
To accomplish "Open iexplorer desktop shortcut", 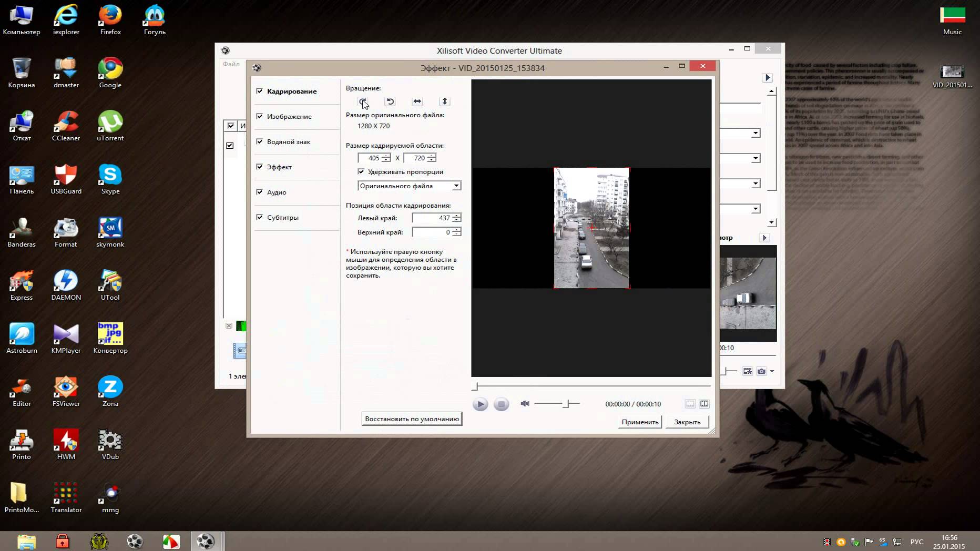I will coord(66,20).
